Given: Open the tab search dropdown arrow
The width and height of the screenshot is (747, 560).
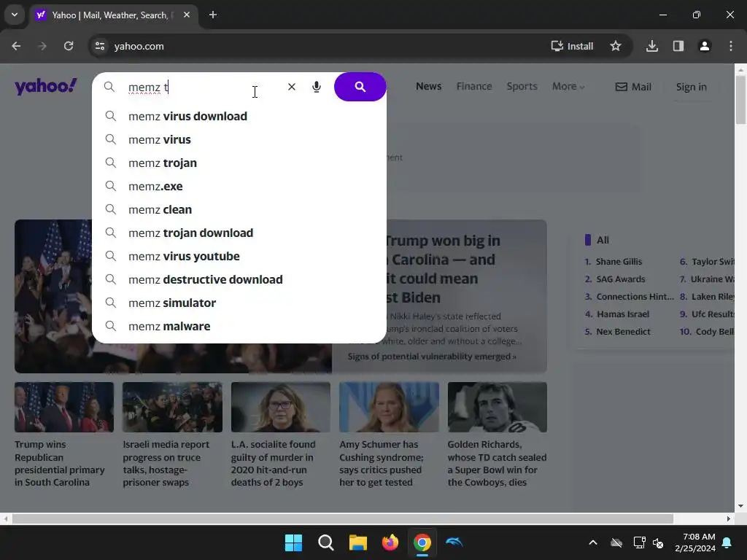Looking at the screenshot, I should pyautogui.click(x=15, y=15).
